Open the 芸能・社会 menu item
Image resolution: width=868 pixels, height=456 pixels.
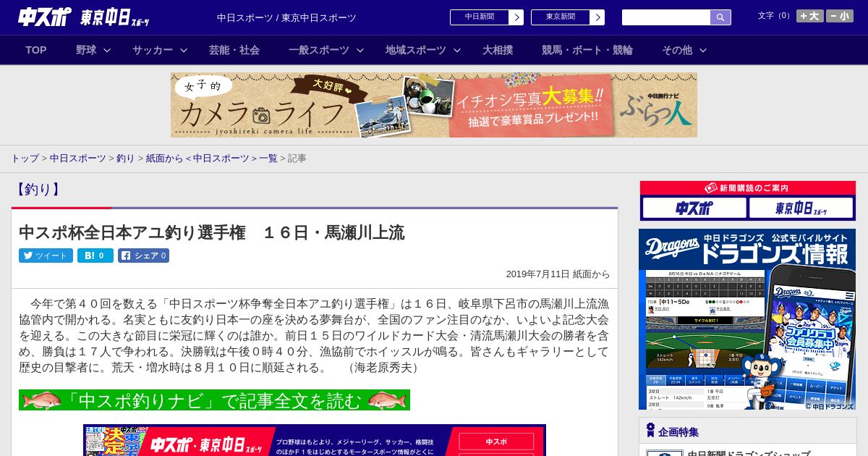click(234, 50)
